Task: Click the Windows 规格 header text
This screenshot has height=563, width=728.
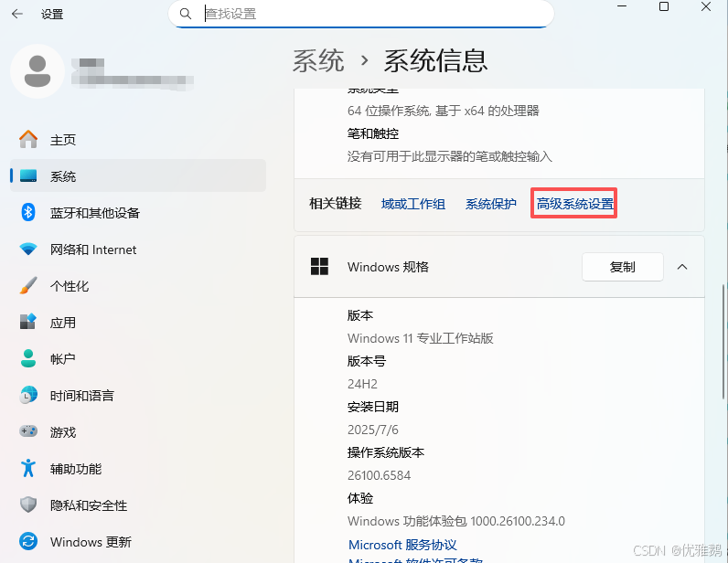Action: [388, 267]
